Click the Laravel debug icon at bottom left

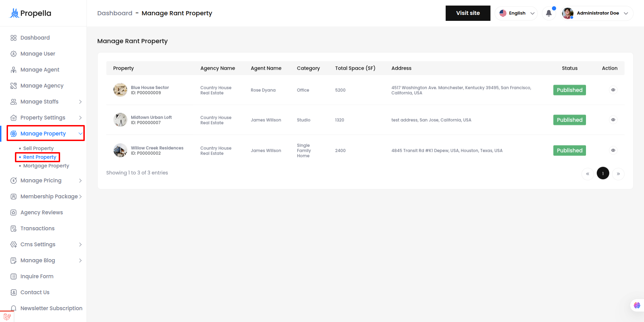[7, 317]
